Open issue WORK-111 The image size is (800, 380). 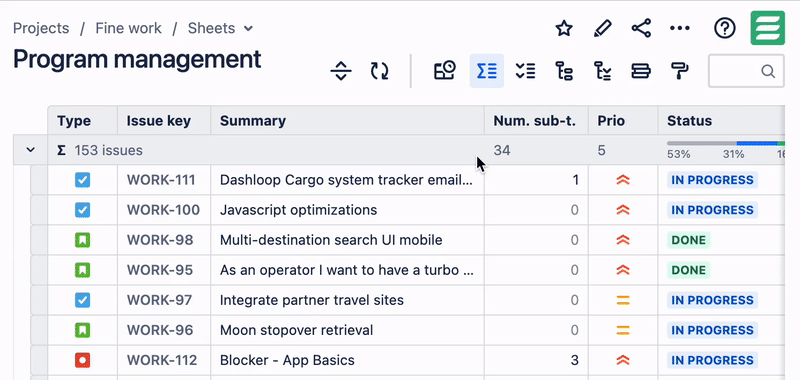point(161,180)
